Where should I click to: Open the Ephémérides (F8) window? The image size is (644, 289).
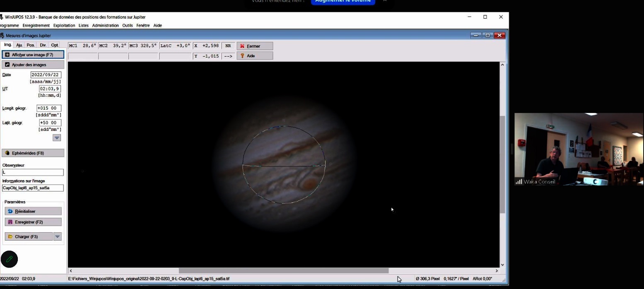(x=33, y=153)
